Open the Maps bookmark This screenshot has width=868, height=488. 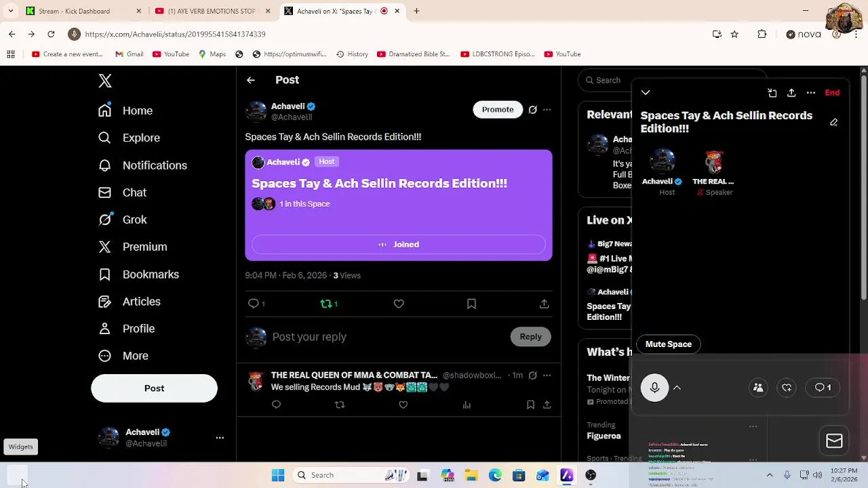212,54
